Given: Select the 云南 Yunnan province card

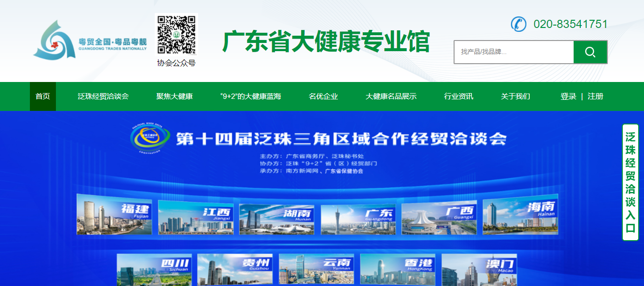Looking at the screenshot, I should (x=316, y=270).
